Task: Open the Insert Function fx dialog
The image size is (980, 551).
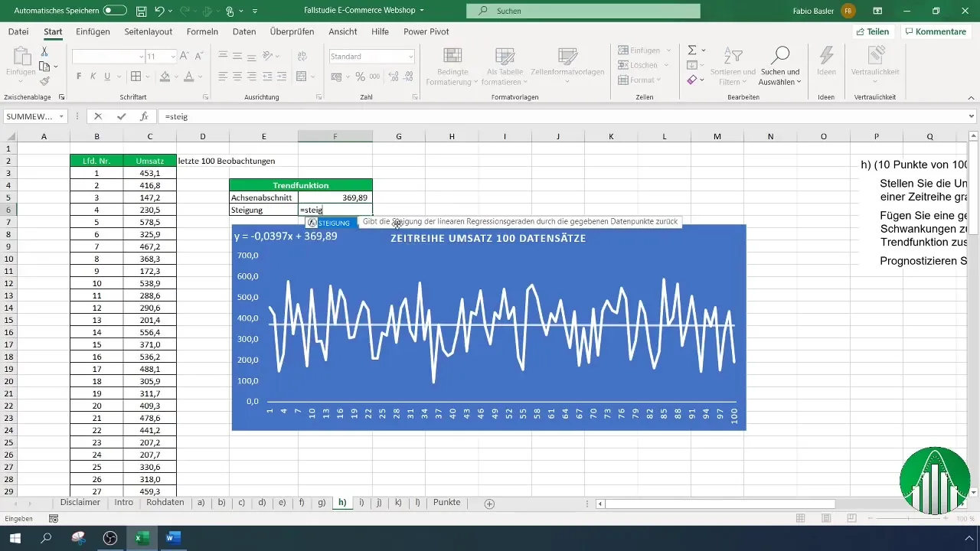Action: [x=143, y=116]
